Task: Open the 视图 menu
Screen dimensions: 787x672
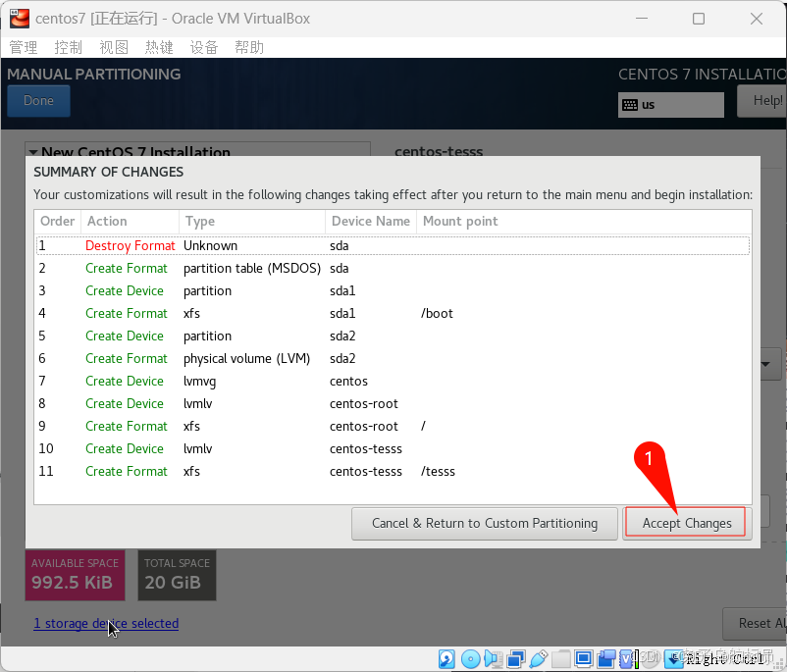Action: pyautogui.click(x=114, y=48)
